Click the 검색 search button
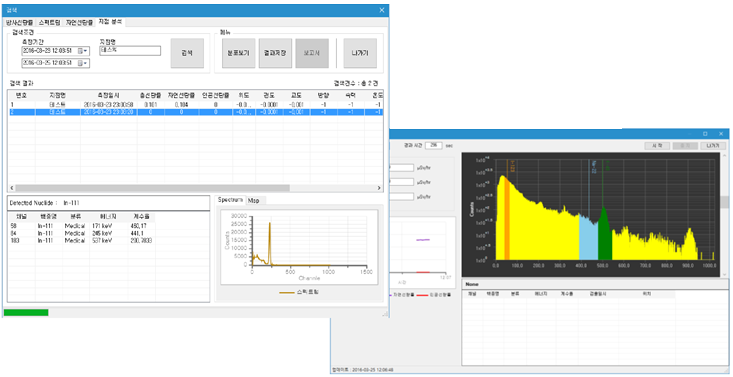733x377 pixels. point(187,53)
